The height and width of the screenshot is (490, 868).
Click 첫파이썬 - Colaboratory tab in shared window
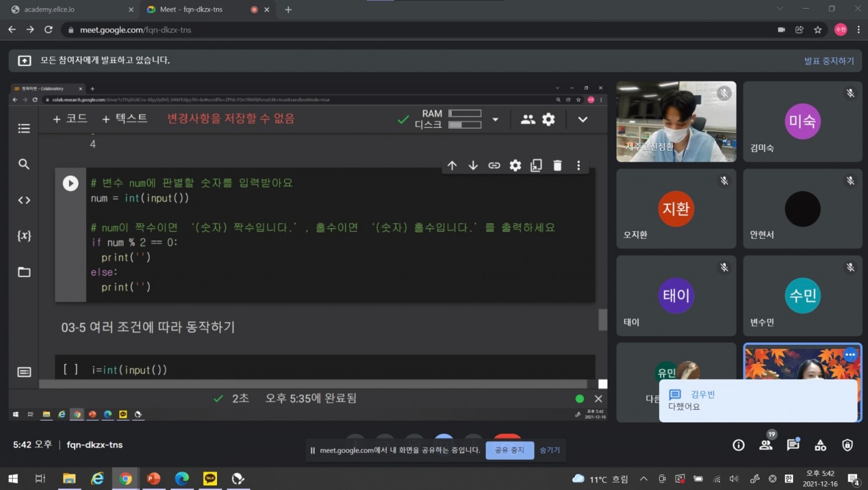coord(48,89)
